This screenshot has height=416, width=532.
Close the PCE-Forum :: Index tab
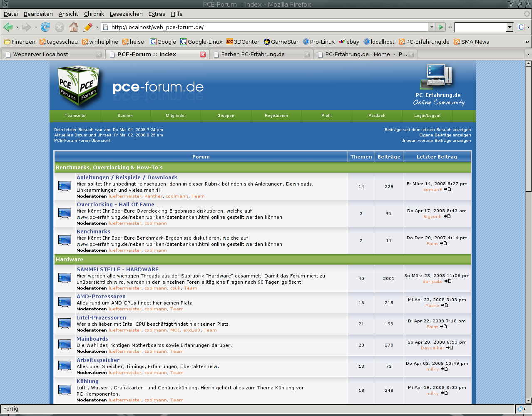pyautogui.click(x=203, y=54)
